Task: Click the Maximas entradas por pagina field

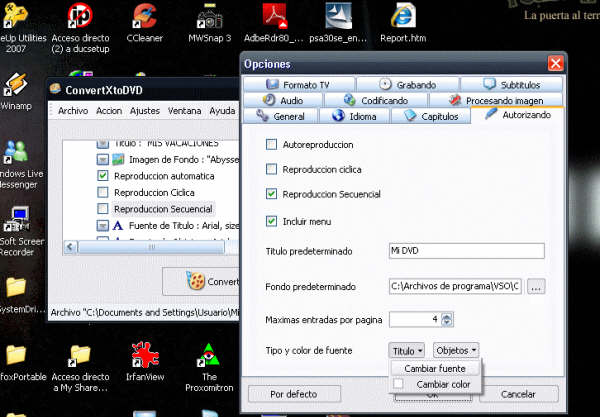Action: click(415, 319)
